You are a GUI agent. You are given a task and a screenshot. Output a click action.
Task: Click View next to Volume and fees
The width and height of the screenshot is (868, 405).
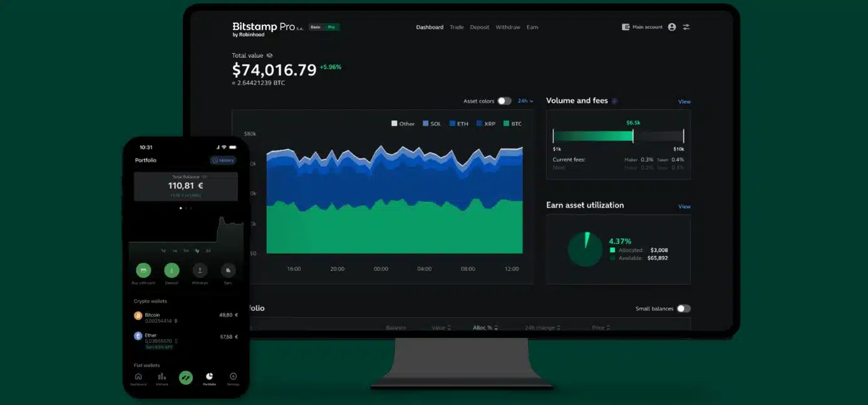684,101
